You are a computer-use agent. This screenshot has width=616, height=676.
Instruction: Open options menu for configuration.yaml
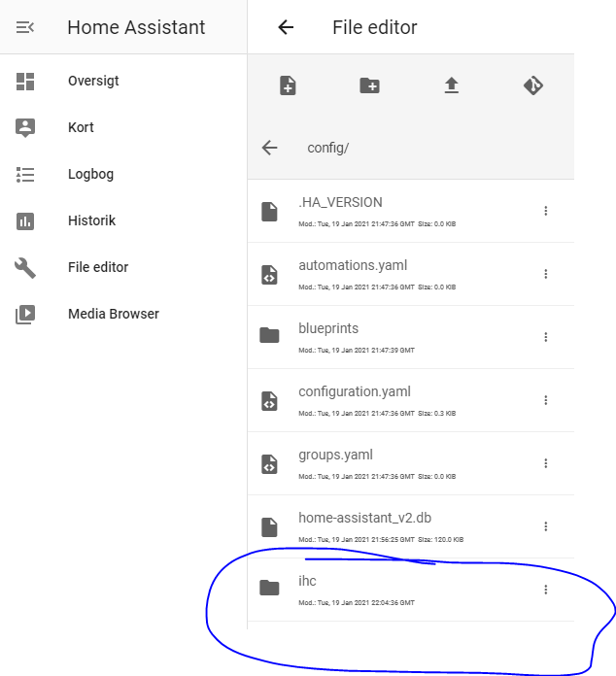(546, 400)
